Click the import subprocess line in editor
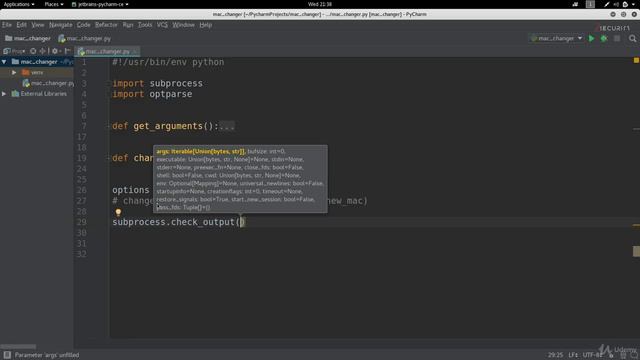The height and width of the screenshot is (360, 640). pos(157,83)
